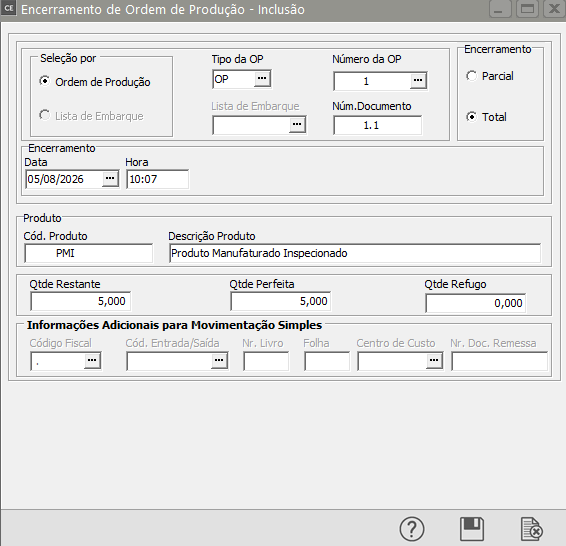This screenshot has width=566, height=546.
Task: Click the Qtde Restante field
Action: 80,301
